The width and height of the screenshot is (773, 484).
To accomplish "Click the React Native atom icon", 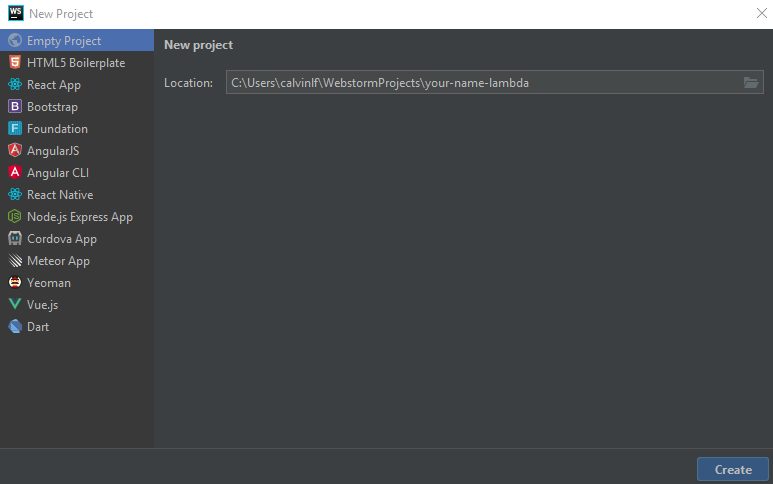I will pyautogui.click(x=15, y=195).
